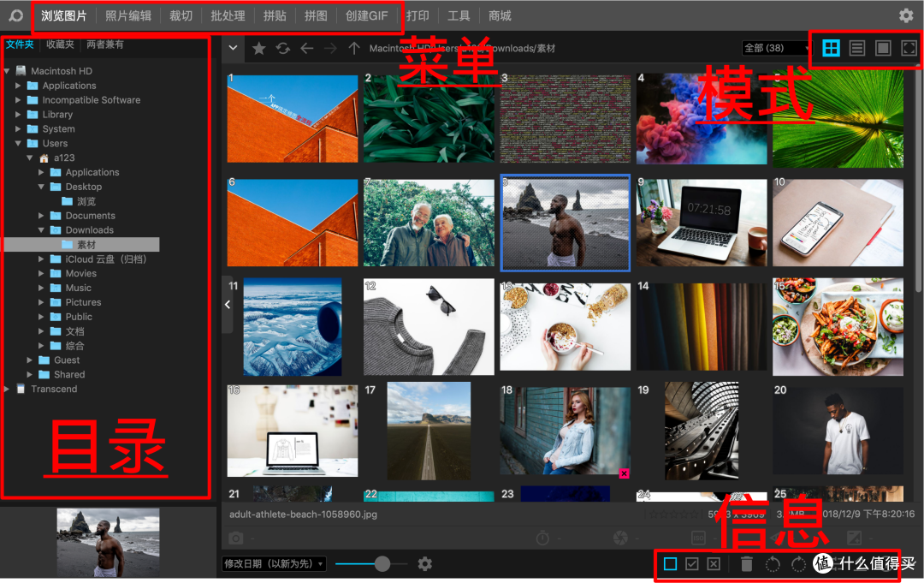Select the Shared folder
Viewport: 924px width, 583px height.
click(x=69, y=374)
